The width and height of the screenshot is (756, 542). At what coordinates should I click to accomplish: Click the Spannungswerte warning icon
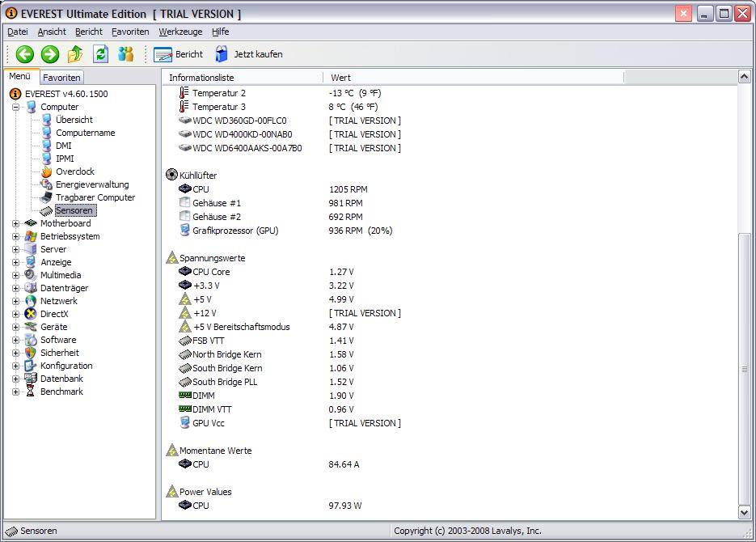pos(171,257)
